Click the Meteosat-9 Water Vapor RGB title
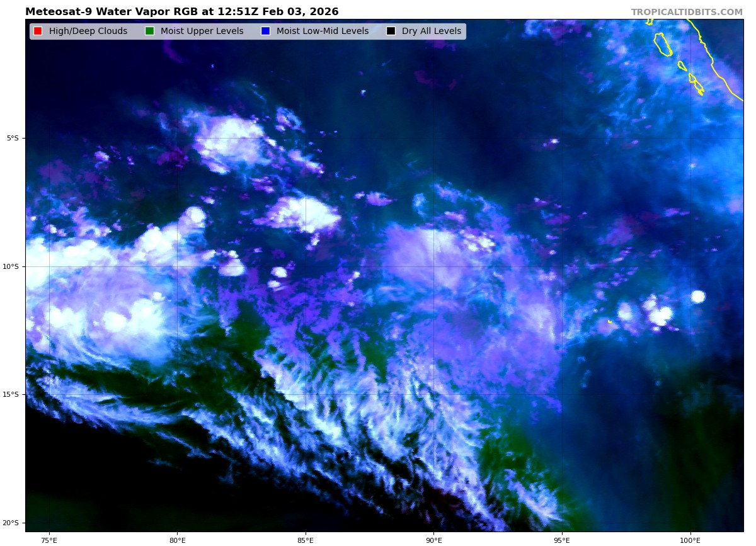 pos(181,12)
